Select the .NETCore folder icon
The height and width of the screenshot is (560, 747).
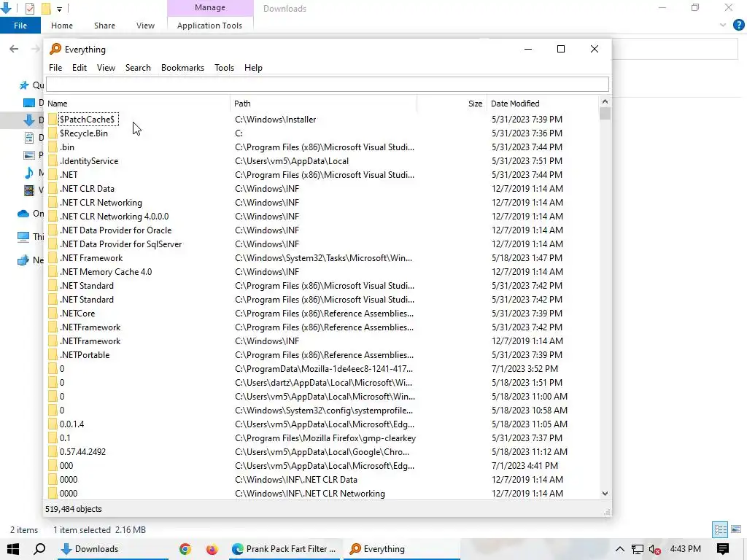point(53,313)
